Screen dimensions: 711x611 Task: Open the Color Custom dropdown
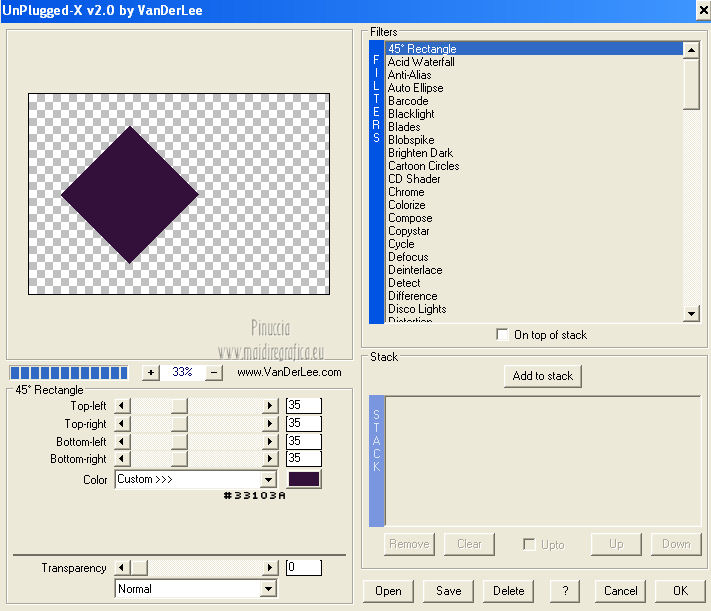(268, 479)
